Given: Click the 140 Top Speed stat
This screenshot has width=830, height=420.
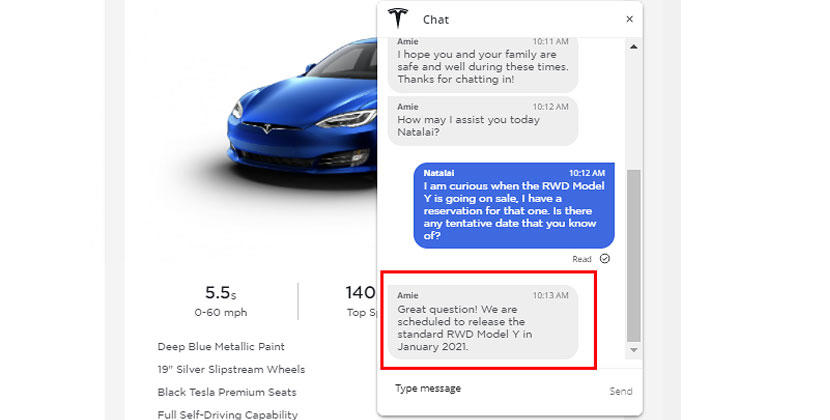Looking at the screenshot, I should click(x=358, y=300).
